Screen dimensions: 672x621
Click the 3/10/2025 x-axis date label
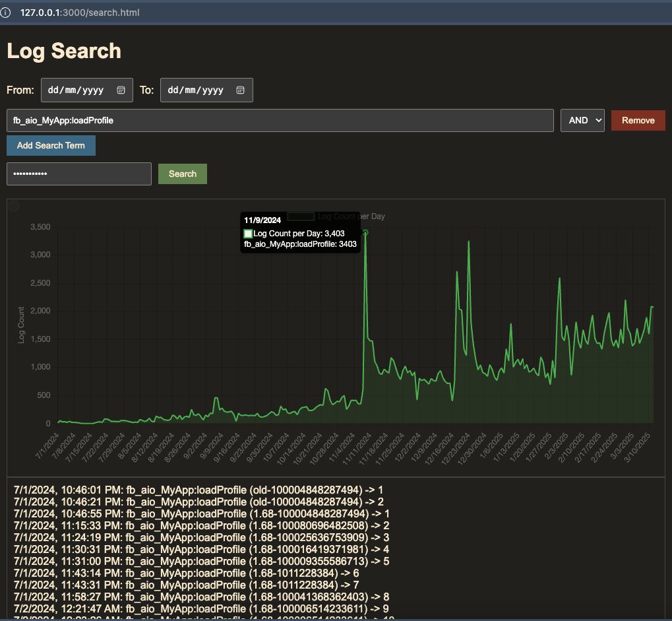pyautogui.click(x=637, y=447)
